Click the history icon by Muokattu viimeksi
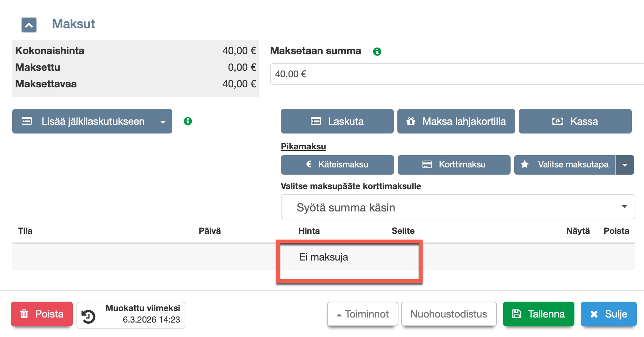Viewport: 644px width, 337px height. click(88, 316)
